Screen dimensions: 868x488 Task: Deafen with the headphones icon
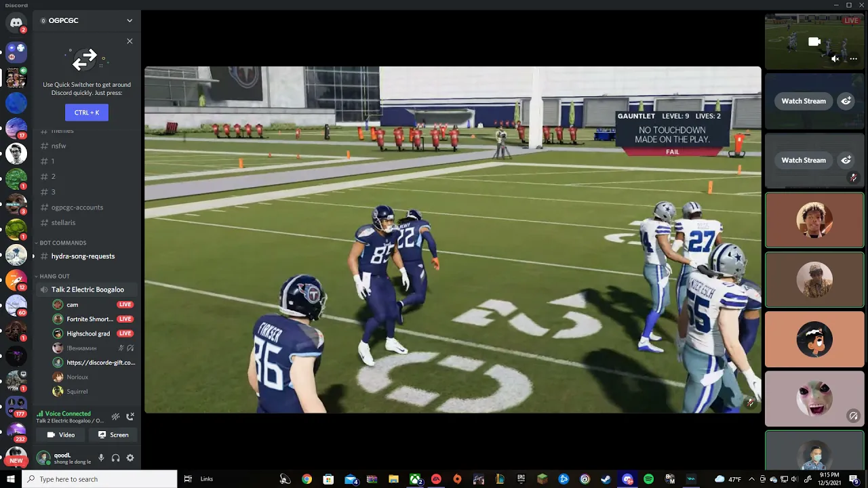[115, 457]
